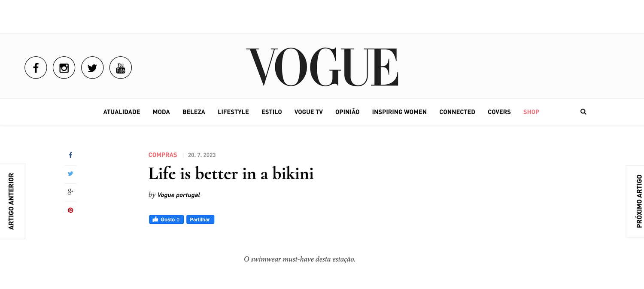
Task: Open Vogue's Facebook page from header icon
Action: (x=36, y=68)
